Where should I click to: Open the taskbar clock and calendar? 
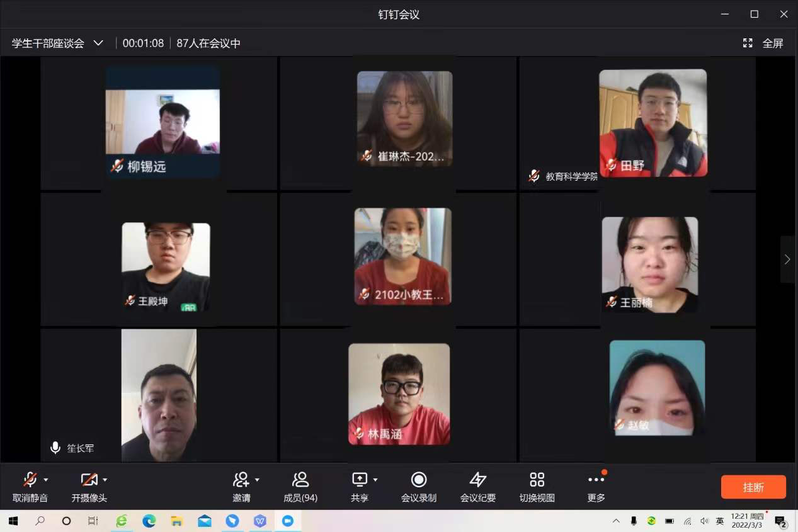747,521
